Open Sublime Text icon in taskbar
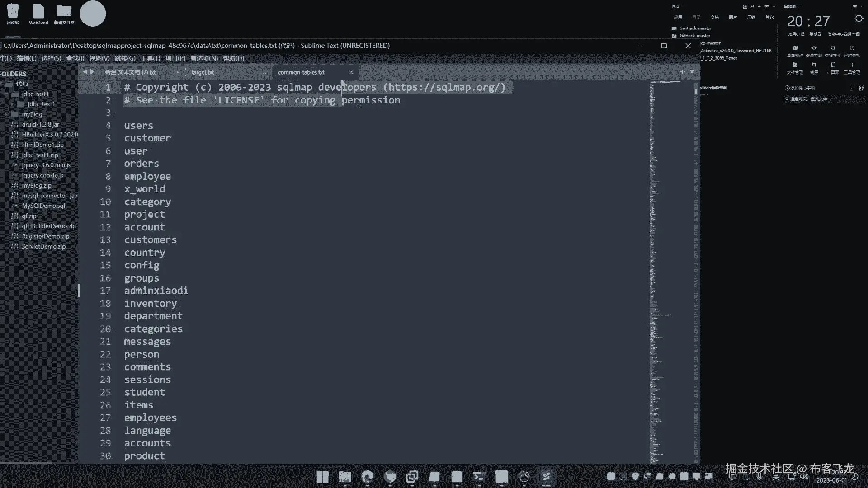 [x=546, y=477]
